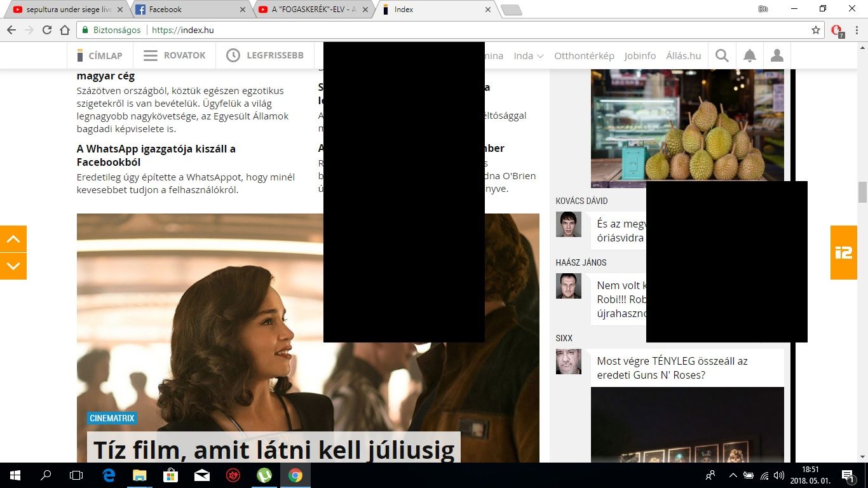Open the Jobinfo link
This screenshot has height=488, width=868.
pos(640,56)
